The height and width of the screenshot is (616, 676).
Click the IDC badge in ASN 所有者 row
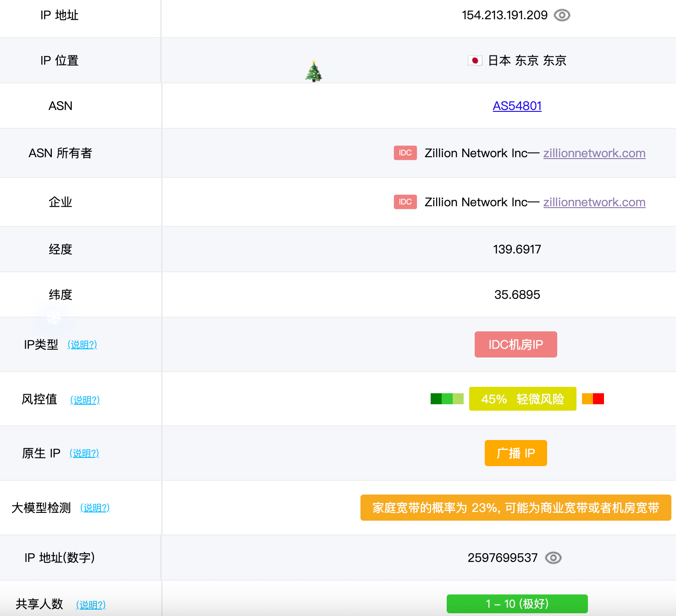405,153
